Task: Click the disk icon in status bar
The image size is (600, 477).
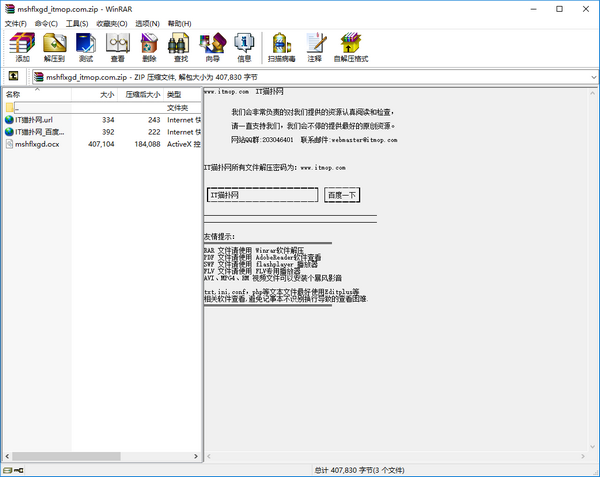Action: pos(8,470)
